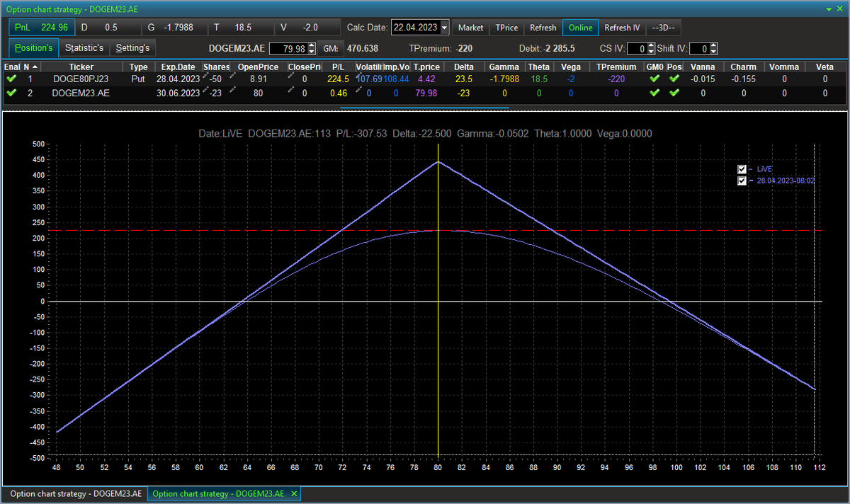Uncheck the 28.04.2023-08:02 curve legend checkbox
850x504 pixels.
click(x=742, y=181)
